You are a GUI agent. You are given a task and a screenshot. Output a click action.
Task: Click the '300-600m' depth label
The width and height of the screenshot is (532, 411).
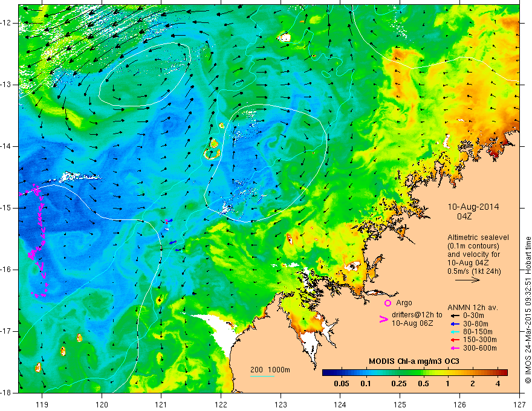480,348
